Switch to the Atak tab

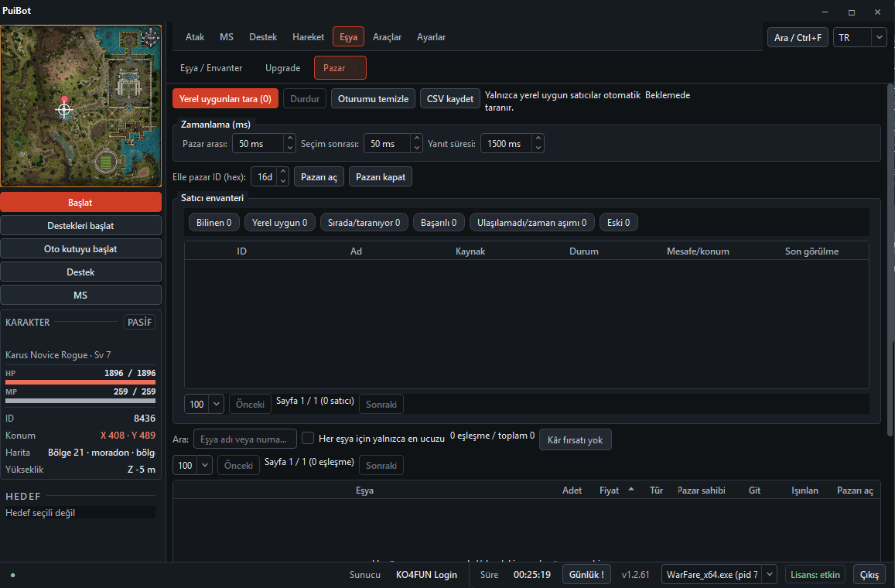coord(195,37)
